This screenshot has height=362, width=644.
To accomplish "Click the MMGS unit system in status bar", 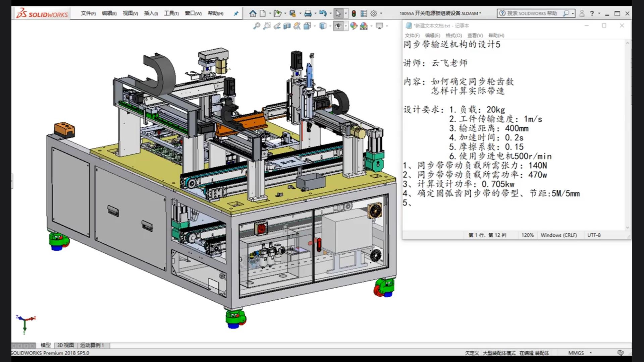I will pyautogui.click(x=576, y=353).
